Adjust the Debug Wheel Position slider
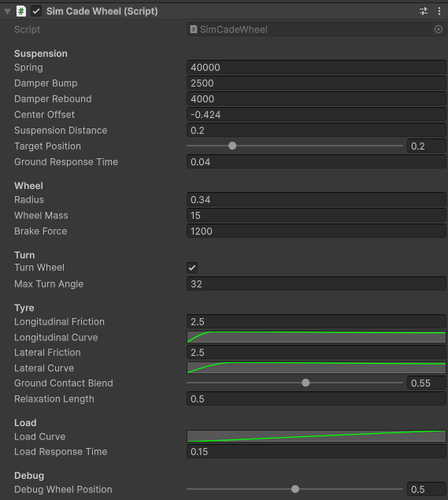 (295, 489)
